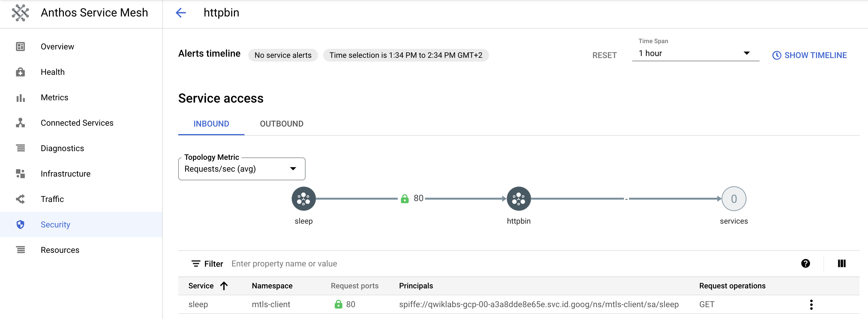Screen dimensions: 868x319
Task: Click the green lock on topology edge
Action: [405, 199]
